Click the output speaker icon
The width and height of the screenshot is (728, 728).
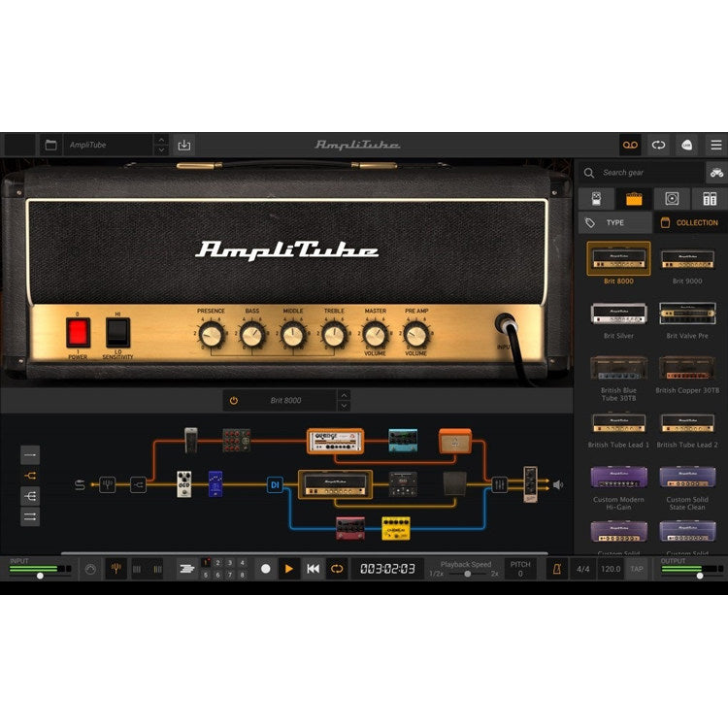point(557,484)
